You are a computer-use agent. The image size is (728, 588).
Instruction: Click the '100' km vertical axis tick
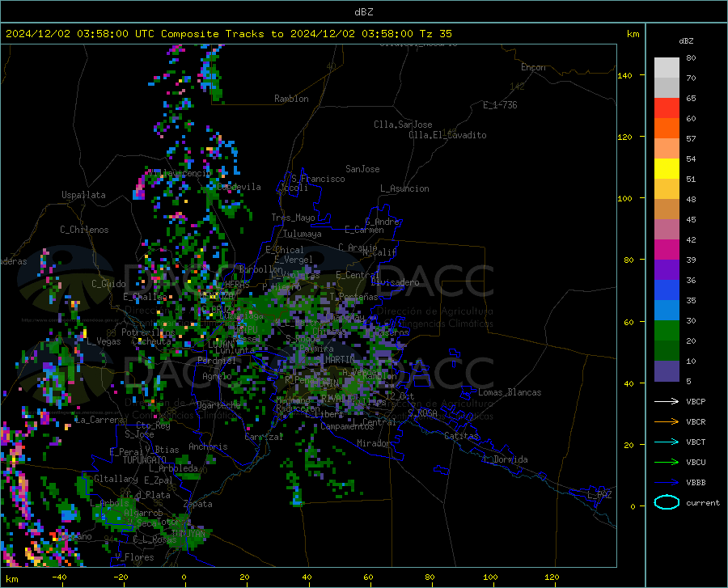pos(624,198)
